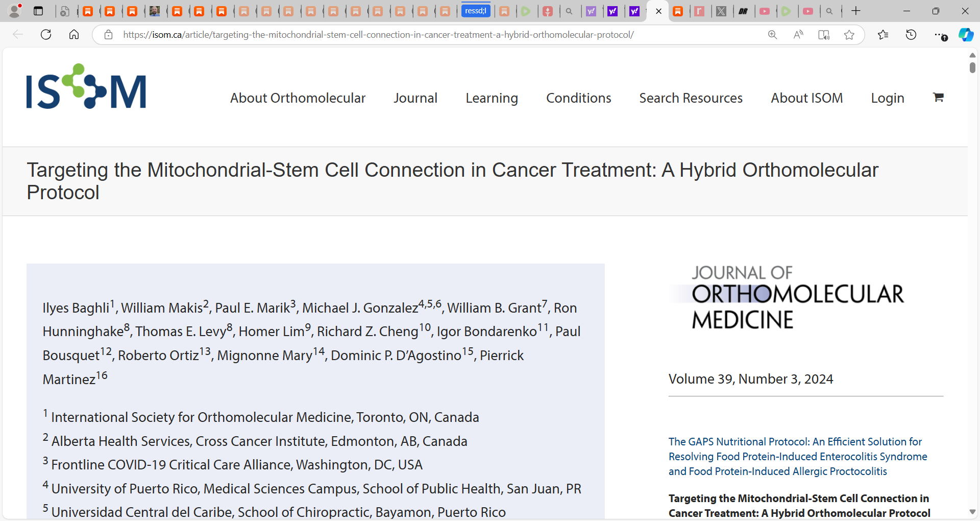Start Read aloud for this page

798,35
